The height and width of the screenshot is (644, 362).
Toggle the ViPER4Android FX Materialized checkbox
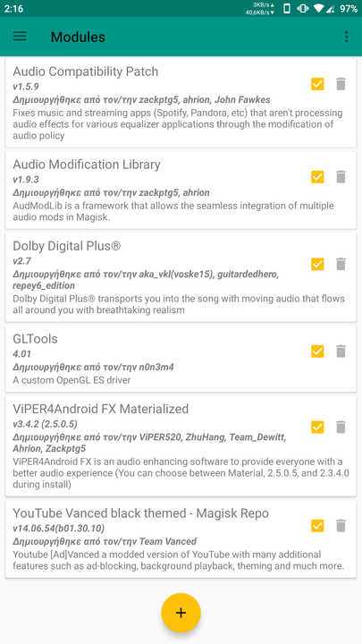point(317,428)
